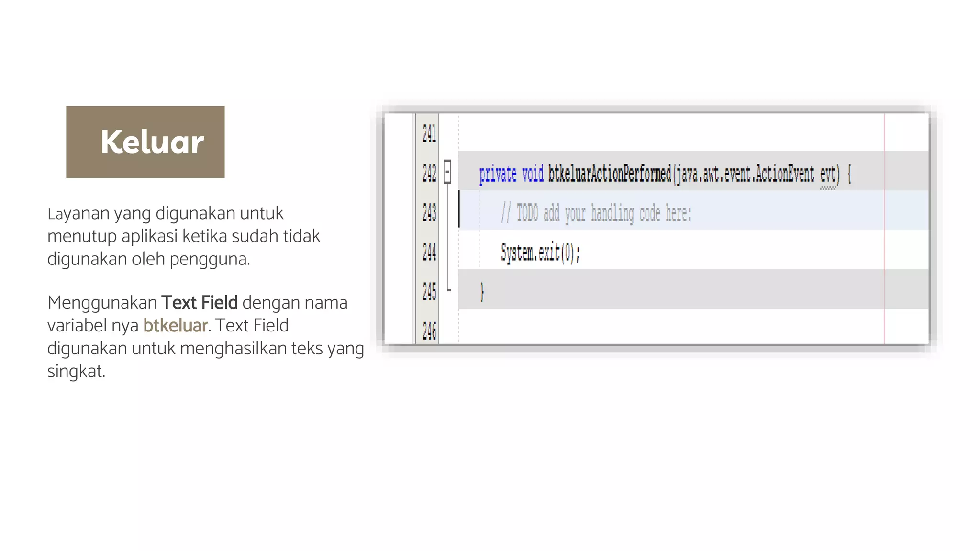The height and width of the screenshot is (551, 980).
Task: Place cursor in the TODO comment line
Action: point(596,213)
